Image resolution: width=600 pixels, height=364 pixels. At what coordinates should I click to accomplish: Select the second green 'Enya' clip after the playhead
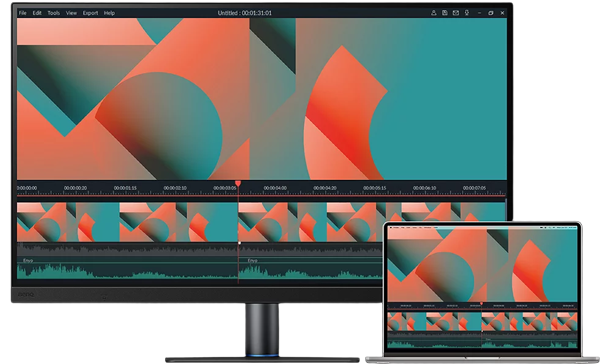pos(310,268)
